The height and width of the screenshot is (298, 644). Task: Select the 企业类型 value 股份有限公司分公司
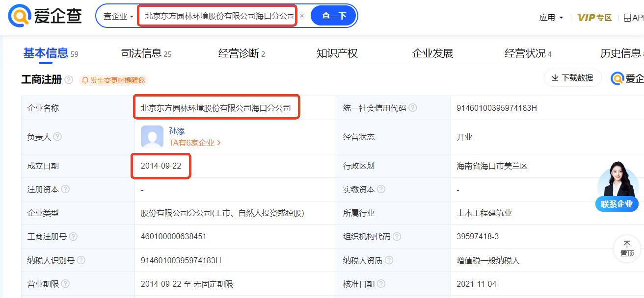(x=222, y=213)
